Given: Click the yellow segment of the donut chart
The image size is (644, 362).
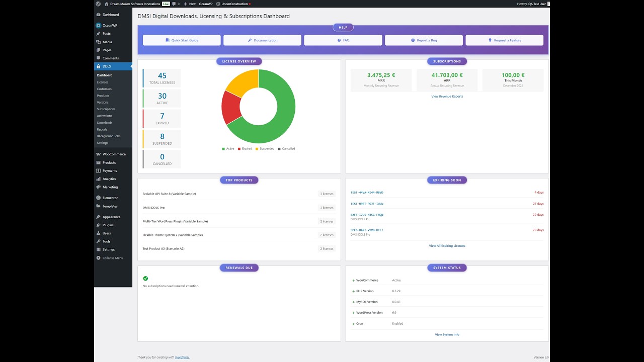Looking at the screenshot, I should pyautogui.click(x=243, y=82).
